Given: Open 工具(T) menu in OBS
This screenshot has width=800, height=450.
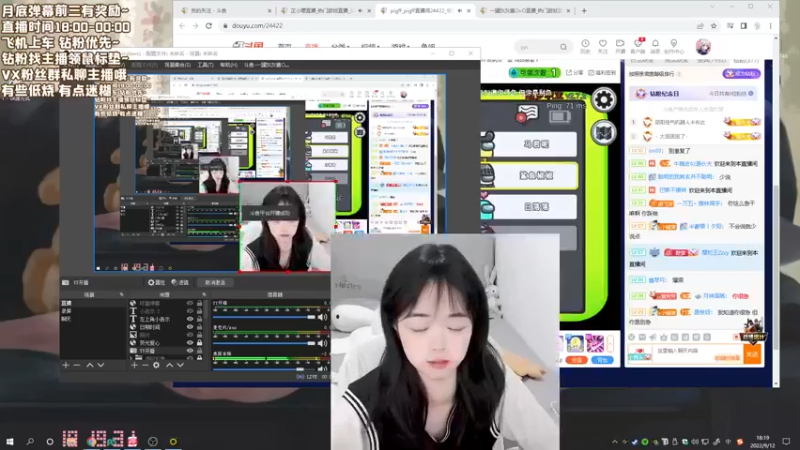Looking at the screenshot, I should click(x=205, y=65).
